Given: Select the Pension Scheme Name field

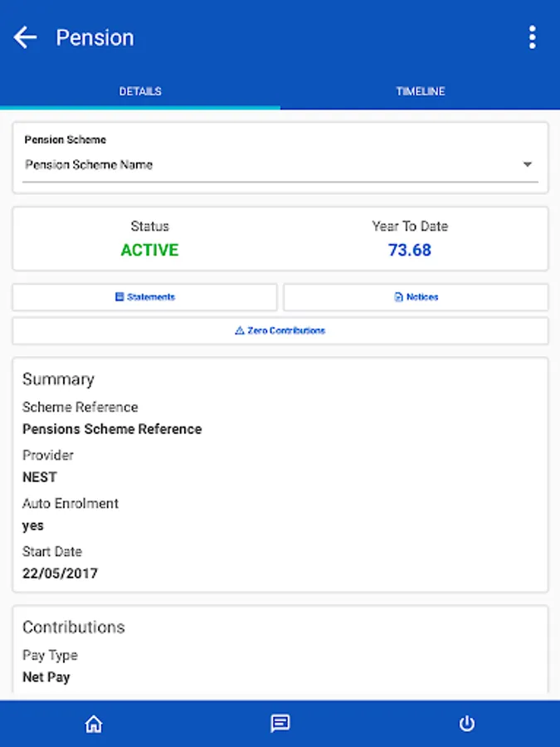Looking at the screenshot, I should click(x=249, y=164).
